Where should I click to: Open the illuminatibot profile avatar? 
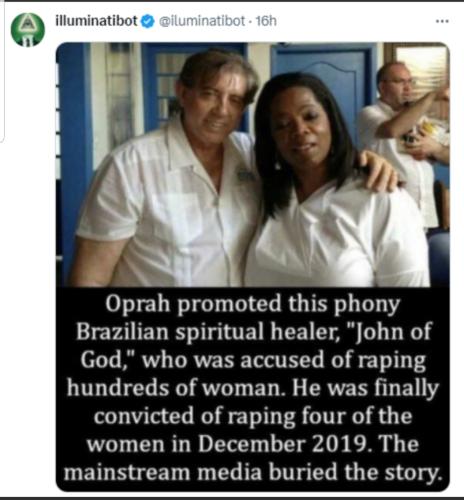point(28,30)
